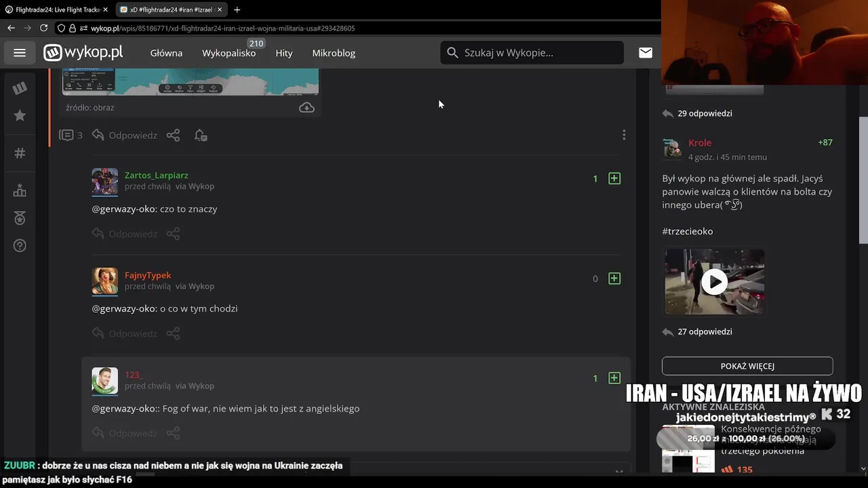Open the sidebar badges medal icon
This screenshot has height=488, width=868.
click(20, 218)
